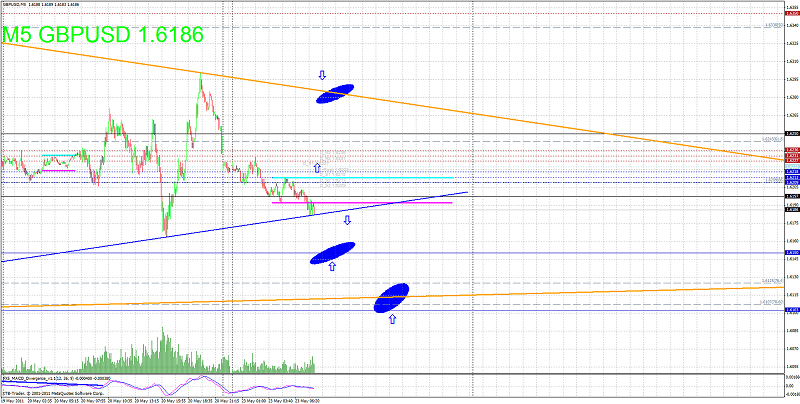Click the M5 GBPUSD 1.6186 green chart label
The width and height of the screenshot is (800, 404).
pos(103,34)
